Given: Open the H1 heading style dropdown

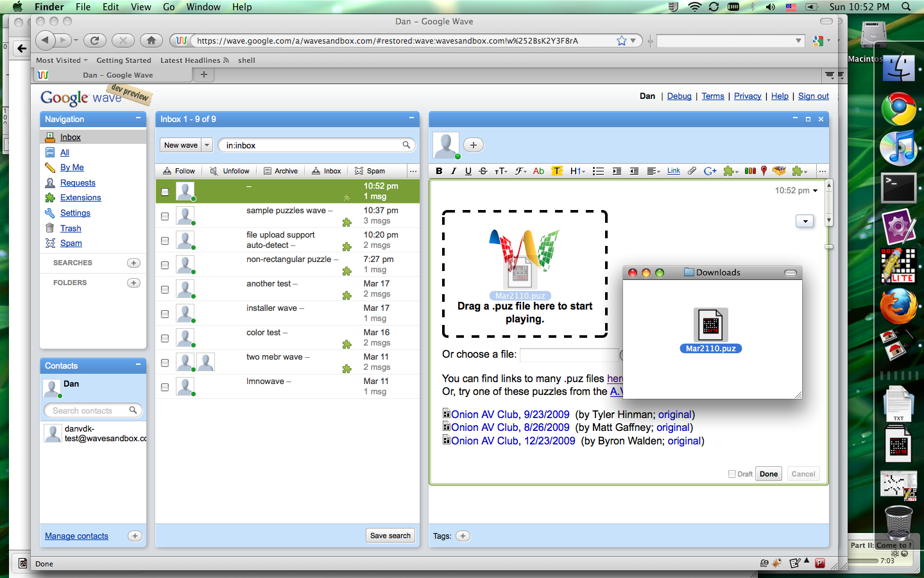Looking at the screenshot, I should [x=577, y=171].
